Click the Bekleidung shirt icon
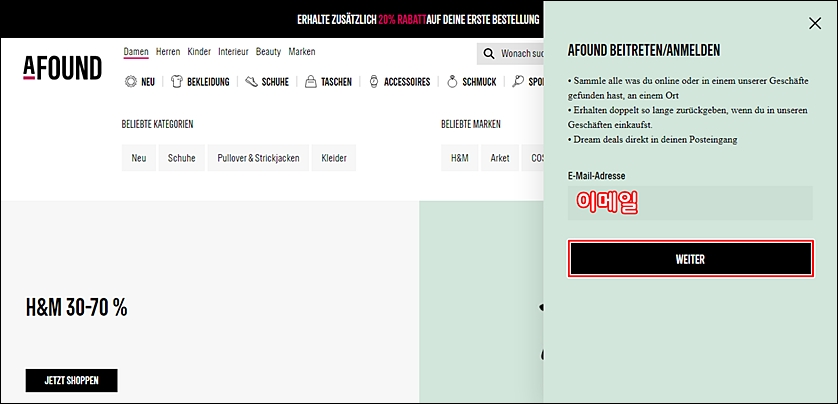This screenshot has width=838, height=404. pos(177,82)
